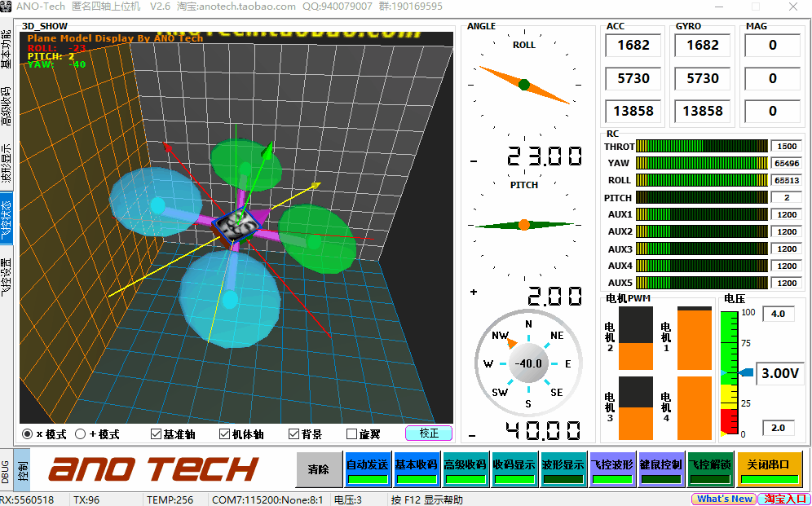
Task: Click the voltage lower limit field 2.0
Action: click(778, 428)
